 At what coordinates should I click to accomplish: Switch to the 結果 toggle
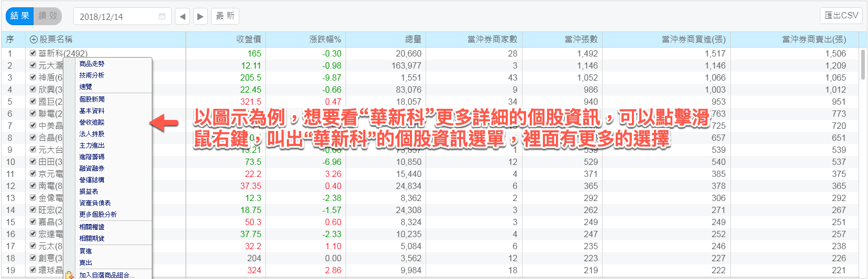click(x=20, y=16)
